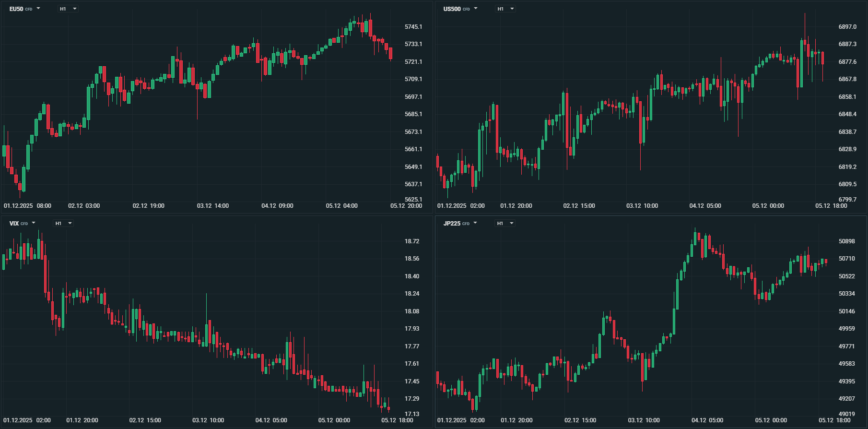Click the US500 symbol name
The width and height of the screenshot is (868, 429).
pos(452,9)
